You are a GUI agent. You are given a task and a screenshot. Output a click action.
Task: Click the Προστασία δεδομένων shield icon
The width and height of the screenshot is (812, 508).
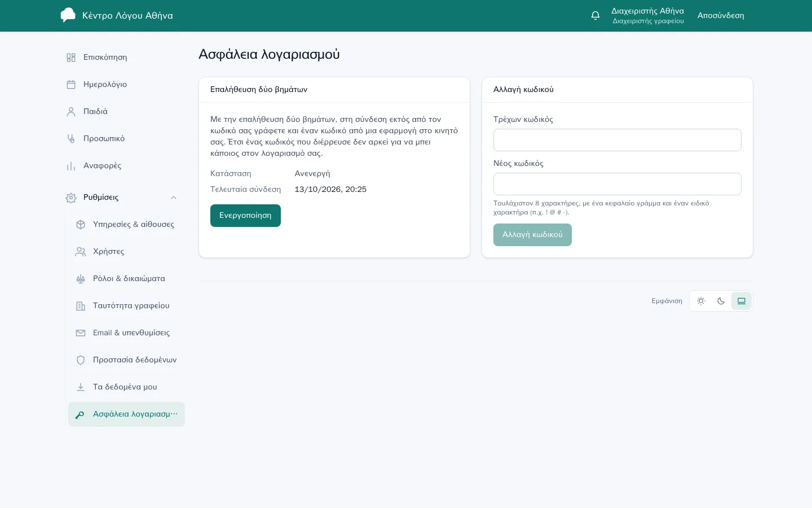(81, 360)
